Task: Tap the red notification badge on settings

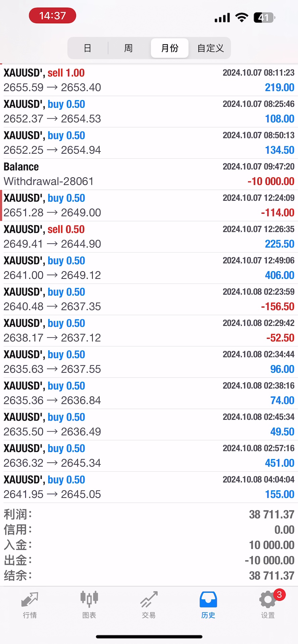Action: 279,595
